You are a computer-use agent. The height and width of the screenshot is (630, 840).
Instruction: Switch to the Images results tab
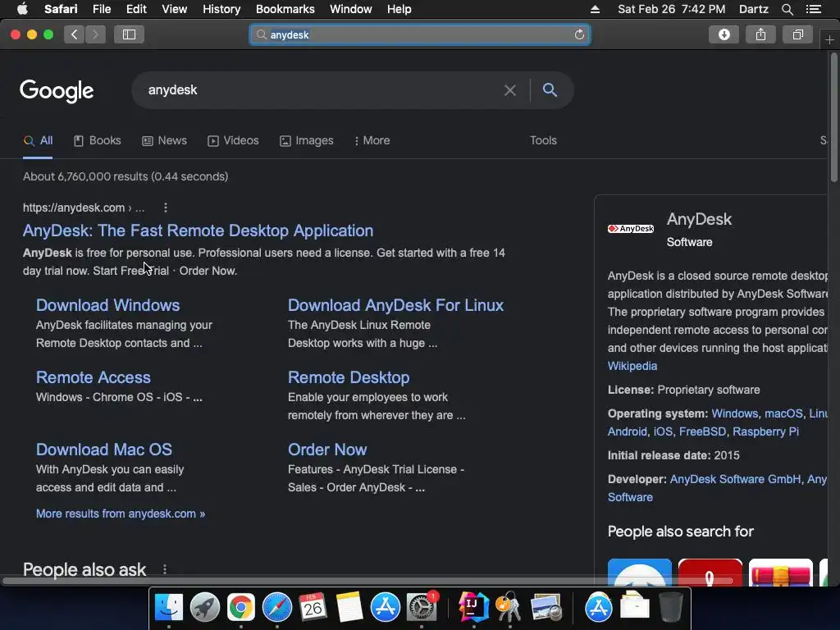307,140
